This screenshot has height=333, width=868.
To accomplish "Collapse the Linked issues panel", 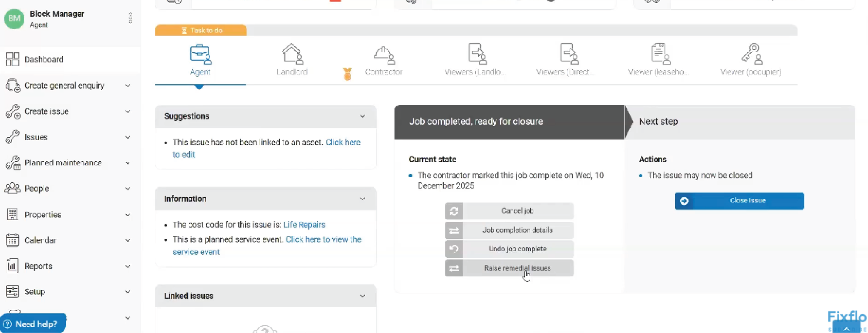I will [x=362, y=296].
